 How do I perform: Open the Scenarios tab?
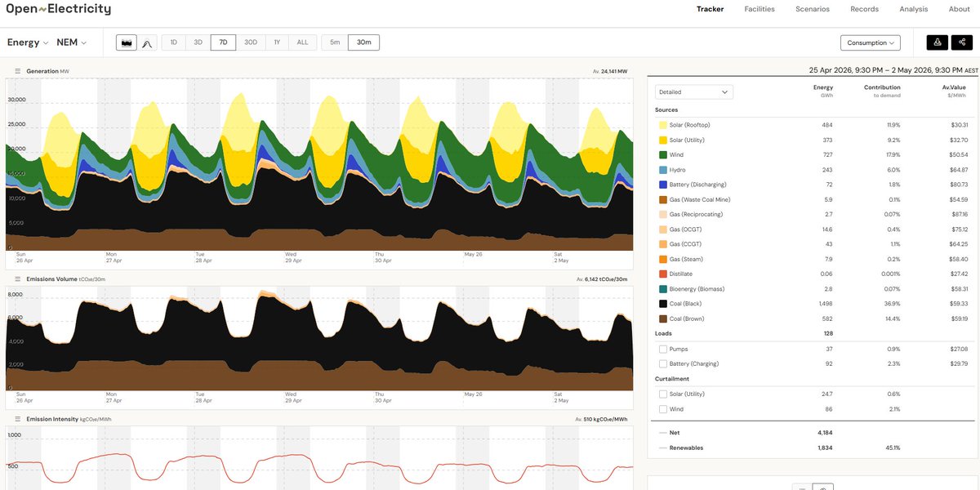[813, 9]
